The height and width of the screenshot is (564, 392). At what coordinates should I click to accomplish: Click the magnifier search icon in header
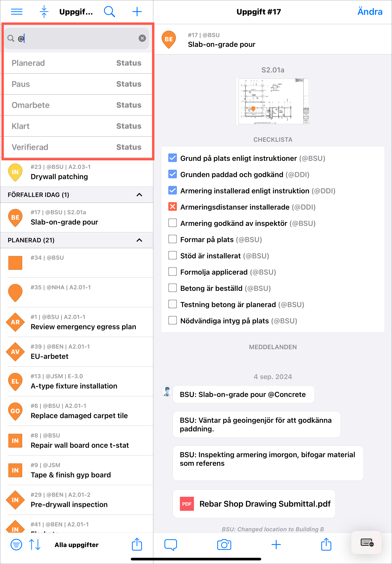[x=109, y=11]
